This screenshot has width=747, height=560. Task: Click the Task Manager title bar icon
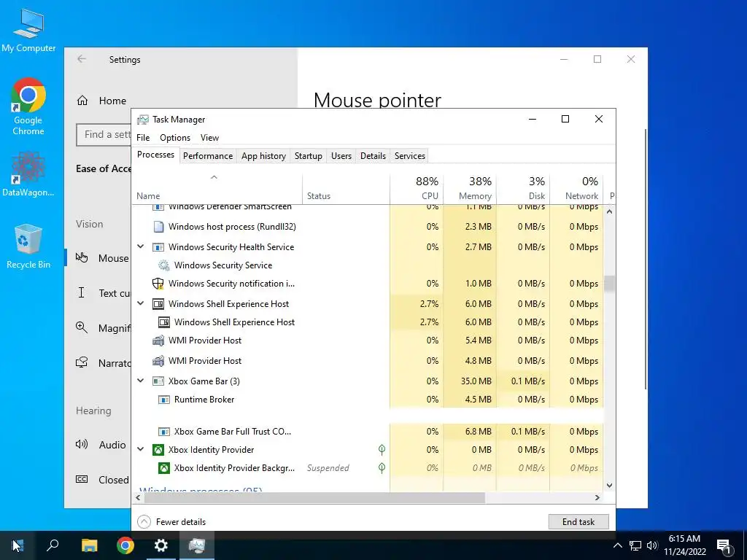pos(142,120)
